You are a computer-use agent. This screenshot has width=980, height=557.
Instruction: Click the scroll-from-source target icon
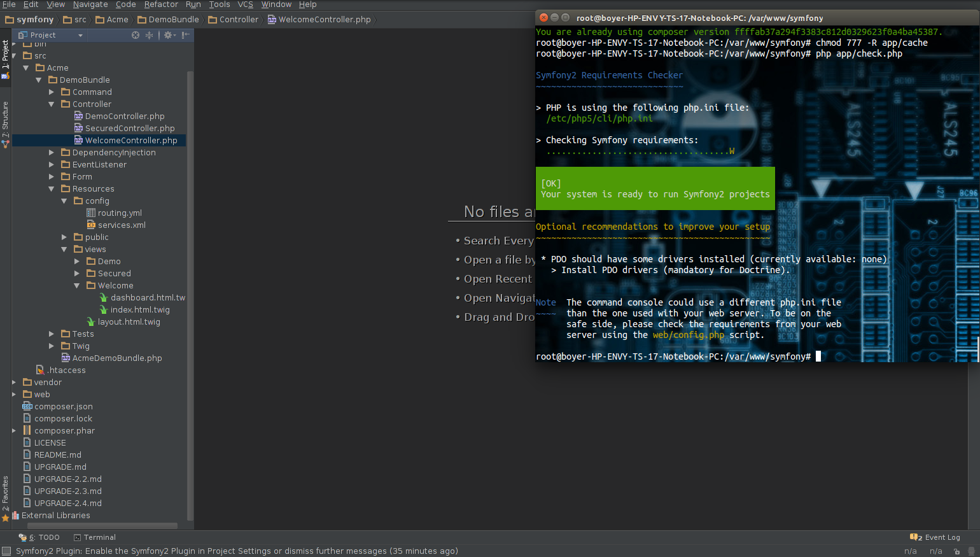pyautogui.click(x=136, y=35)
